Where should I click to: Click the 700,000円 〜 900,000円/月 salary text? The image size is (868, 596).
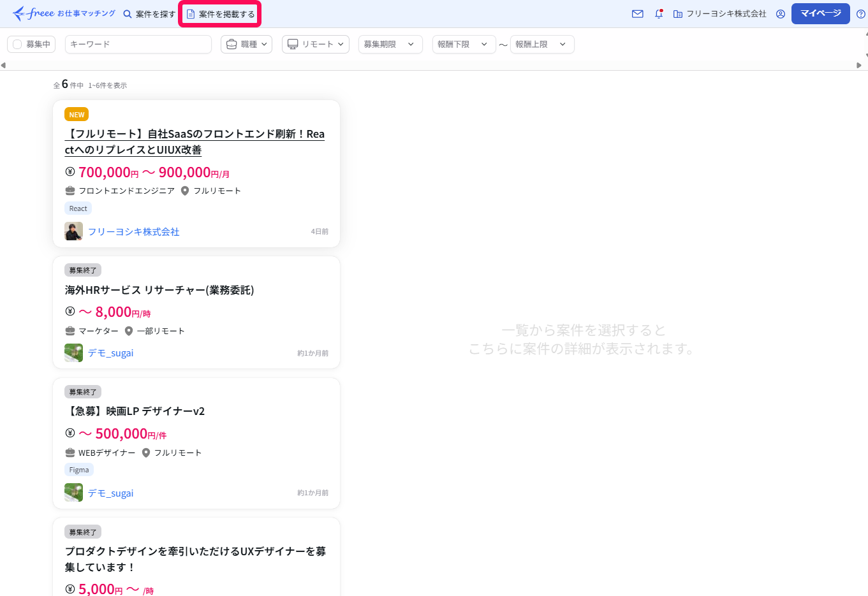pyautogui.click(x=154, y=172)
